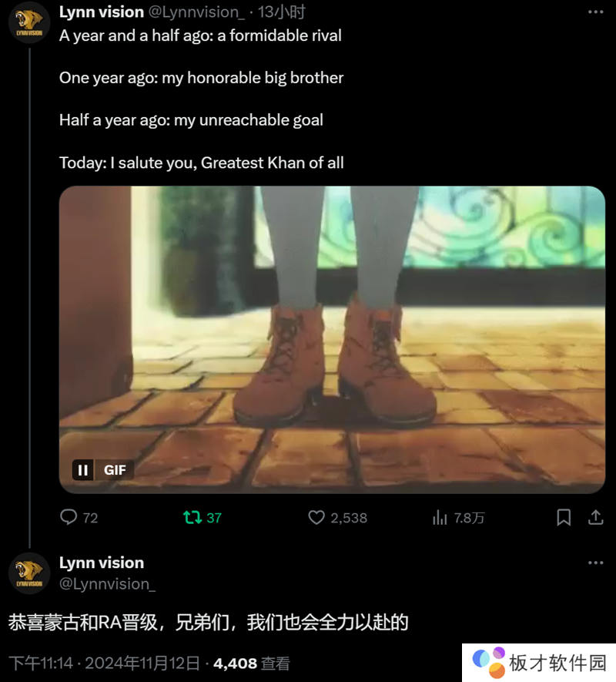Click Lynn vision avatar on top tweet
616x682 pixels.
pyautogui.click(x=29, y=22)
